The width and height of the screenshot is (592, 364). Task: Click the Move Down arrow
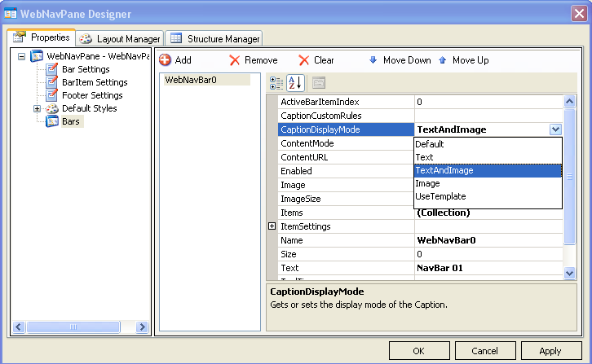[373, 60]
